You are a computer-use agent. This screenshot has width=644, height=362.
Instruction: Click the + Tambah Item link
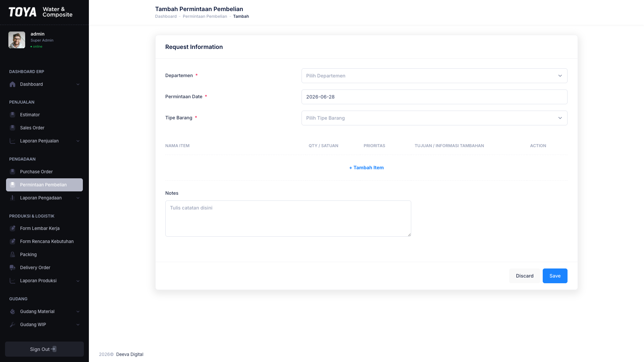(366, 168)
